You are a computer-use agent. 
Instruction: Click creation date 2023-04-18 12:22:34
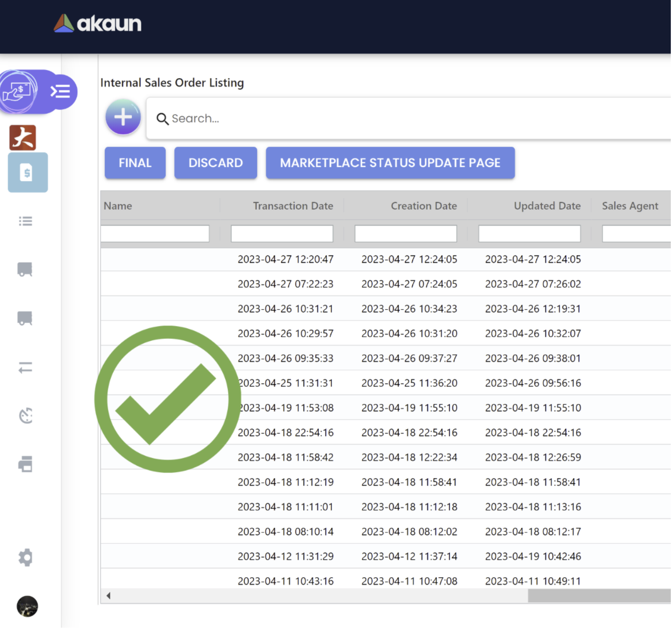coord(409,457)
